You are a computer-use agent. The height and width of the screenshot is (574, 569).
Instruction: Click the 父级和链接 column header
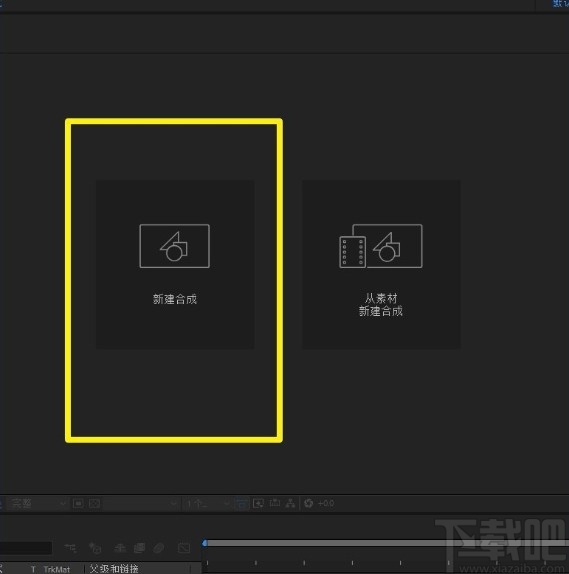(114, 569)
